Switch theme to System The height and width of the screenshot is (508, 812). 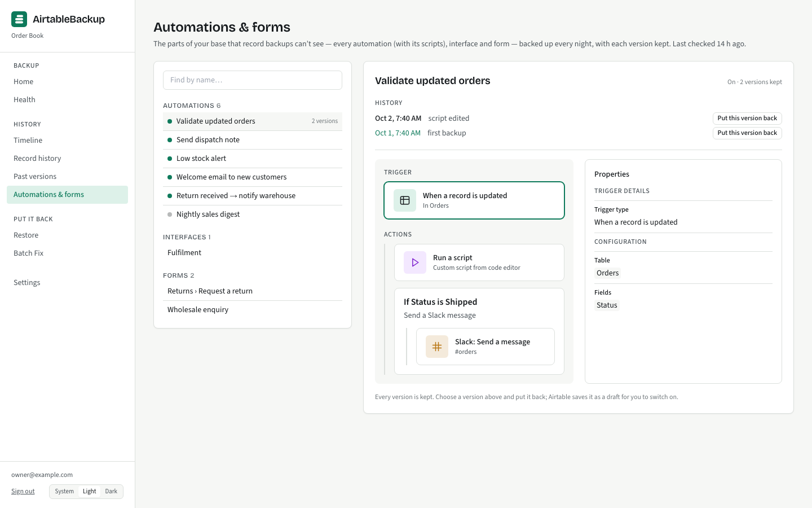(64, 492)
